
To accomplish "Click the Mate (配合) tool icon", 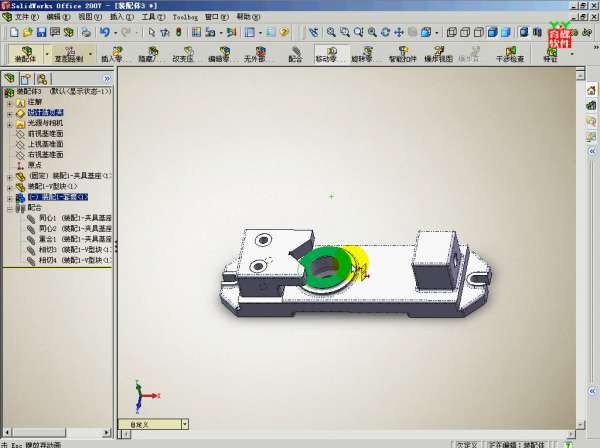I will point(294,54).
